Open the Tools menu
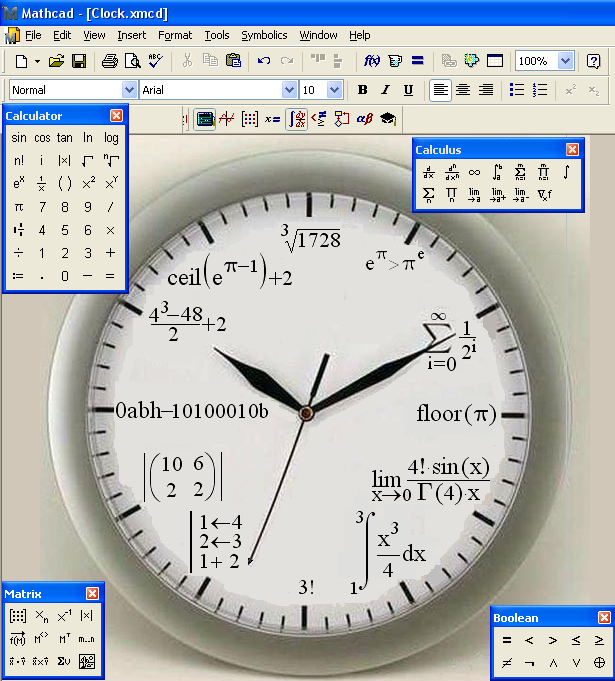 click(x=217, y=35)
